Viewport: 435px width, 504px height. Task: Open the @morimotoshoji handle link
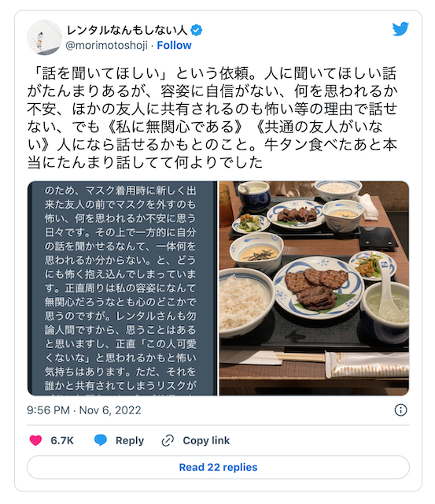tap(106, 46)
